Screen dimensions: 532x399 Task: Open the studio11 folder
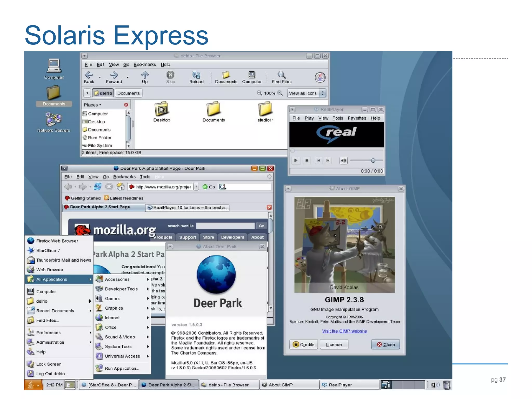coord(265,112)
